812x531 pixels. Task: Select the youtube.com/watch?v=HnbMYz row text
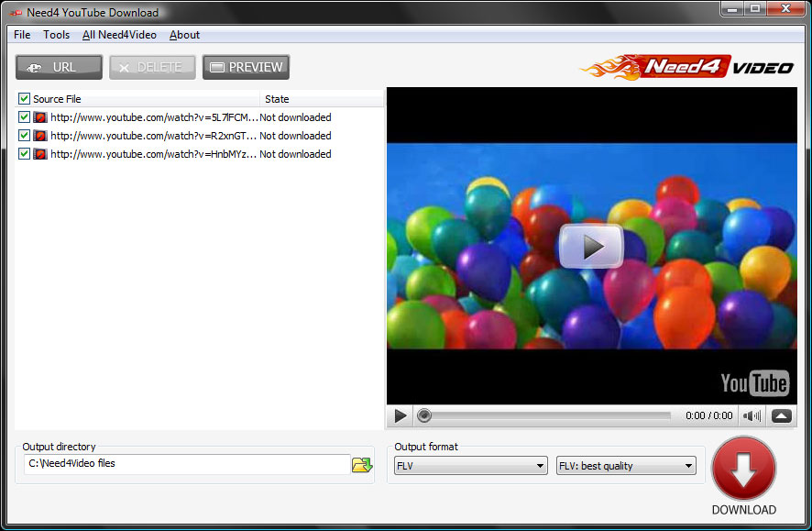[154, 154]
